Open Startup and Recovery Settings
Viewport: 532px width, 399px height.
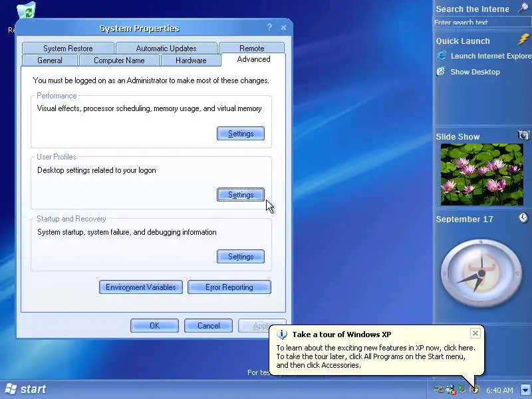pyautogui.click(x=241, y=257)
